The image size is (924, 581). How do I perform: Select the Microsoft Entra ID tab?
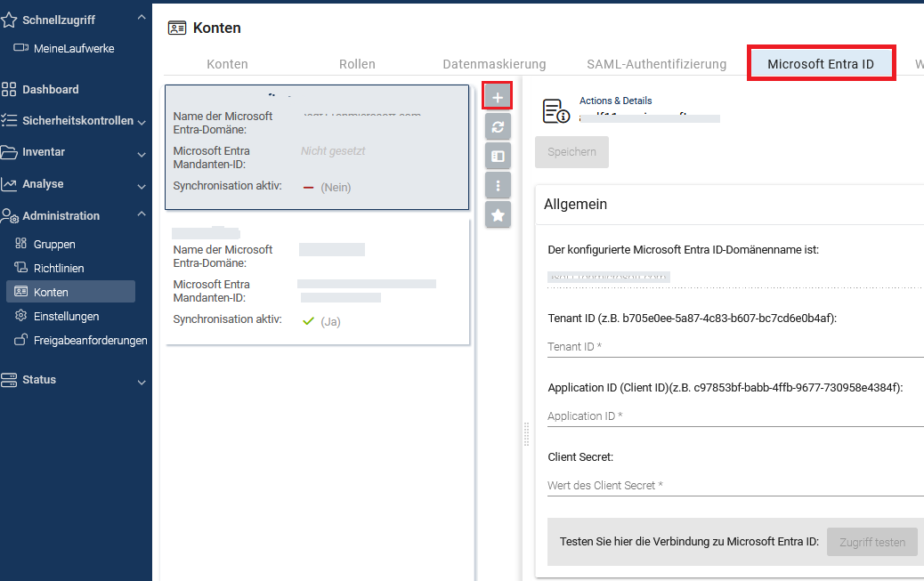[x=821, y=64]
